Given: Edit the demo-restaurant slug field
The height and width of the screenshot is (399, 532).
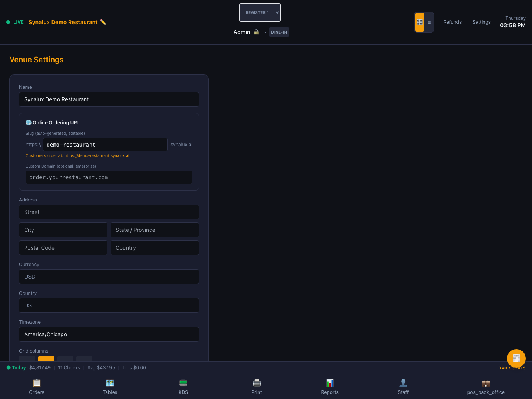Looking at the screenshot, I should [105, 145].
